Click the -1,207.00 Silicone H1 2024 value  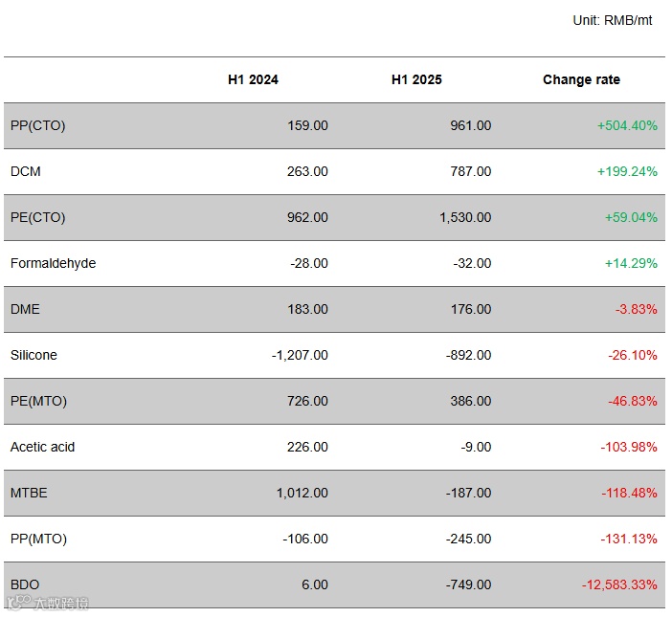click(300, 355)
